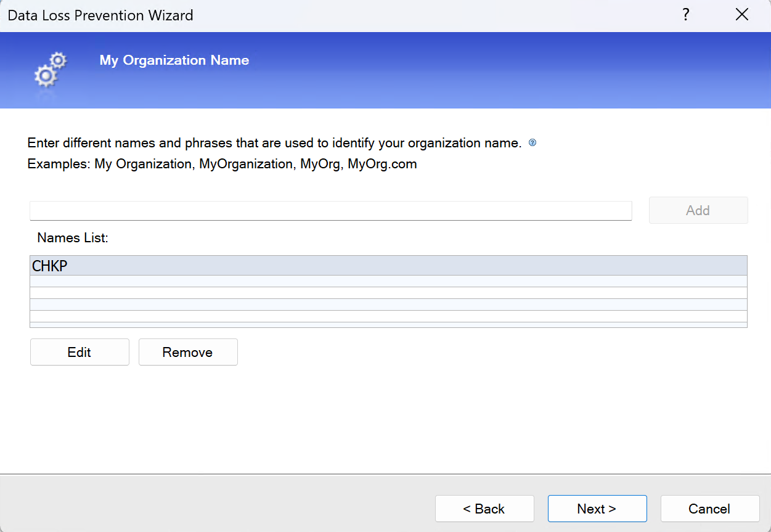
Task: Select the CHKP entry in Names List
Action: 388,266
